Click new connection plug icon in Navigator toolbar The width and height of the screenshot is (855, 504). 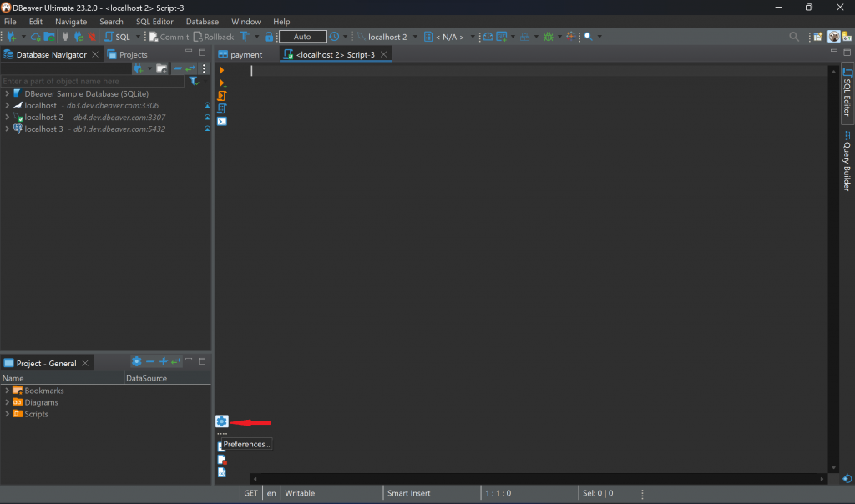point(139,68)
